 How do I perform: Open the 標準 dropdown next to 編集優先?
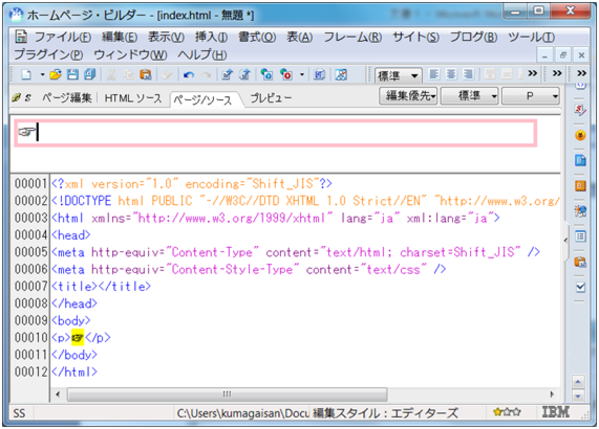coord(469,96)
